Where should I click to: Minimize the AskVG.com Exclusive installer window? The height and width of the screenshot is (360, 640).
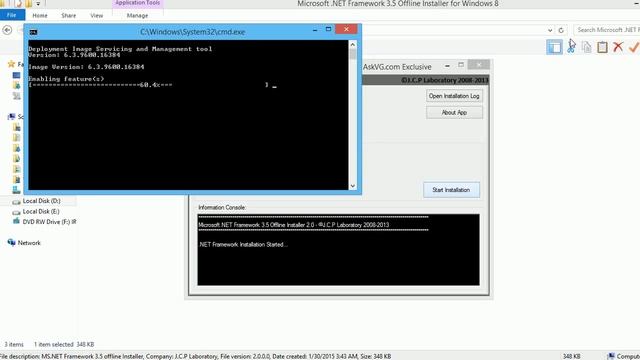(447, 65)
